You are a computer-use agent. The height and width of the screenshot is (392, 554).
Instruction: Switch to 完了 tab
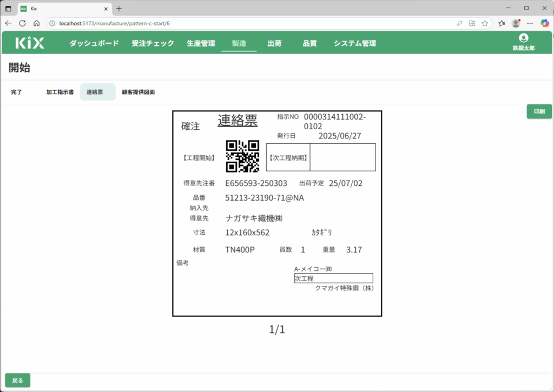click(x=16, y=92)
